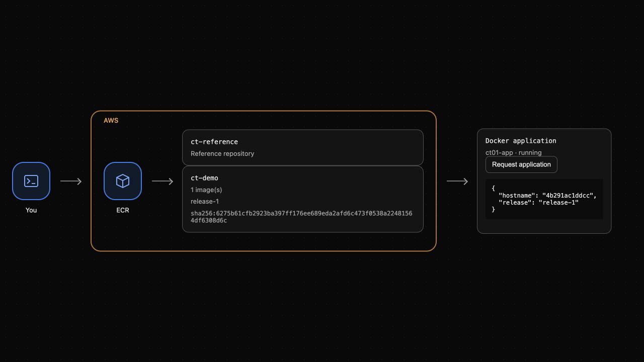Viewport: 644px width, 362px height.
Task: Select the 'Docker application' heading
Action: [521, 141]
